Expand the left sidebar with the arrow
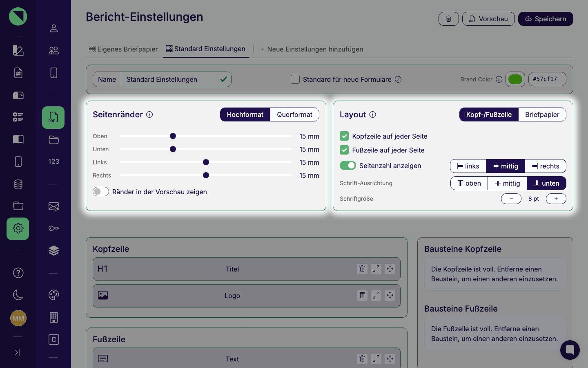 [18, 352]
